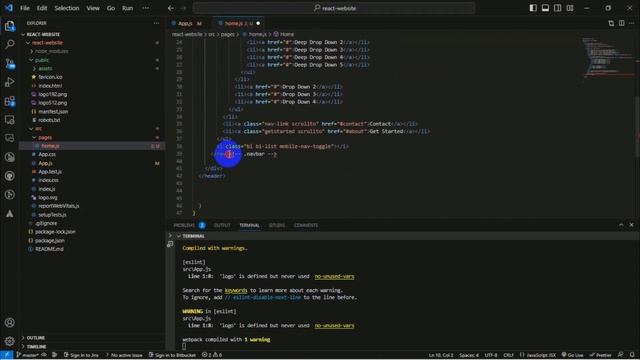Open notifications bell in status bar
The width and height of the screenshot is (640, 360).
[632, 355]
